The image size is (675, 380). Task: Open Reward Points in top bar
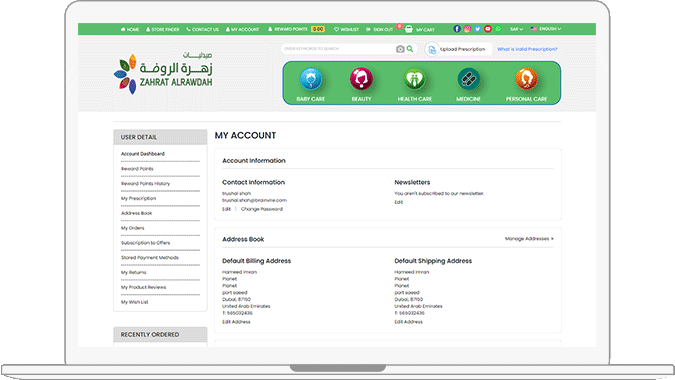[288, 29]
